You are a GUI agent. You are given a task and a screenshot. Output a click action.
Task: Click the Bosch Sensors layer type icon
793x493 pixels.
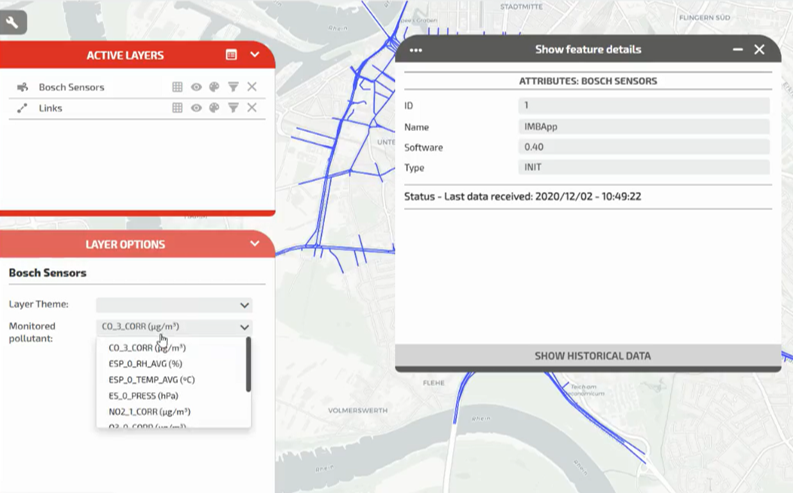tap(22, 87)
